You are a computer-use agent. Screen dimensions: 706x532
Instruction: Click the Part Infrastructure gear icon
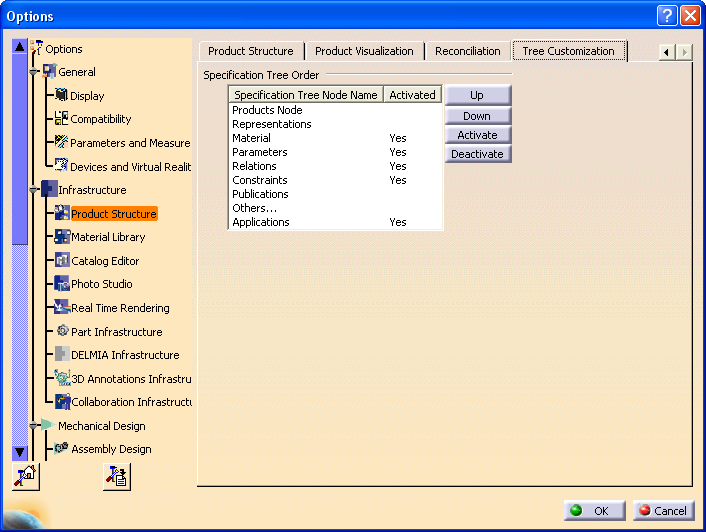(x=62, y=331)
